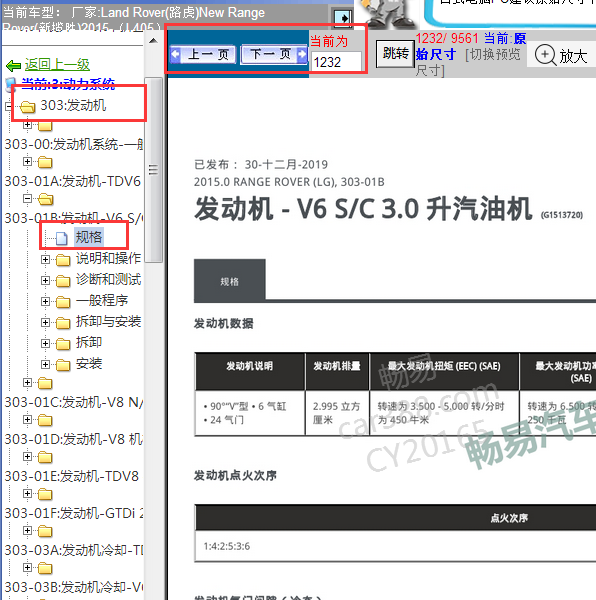The width and height of the screenshot is (596, 600).
Task: Expand the 拆卸 folder
Action: 45,343
